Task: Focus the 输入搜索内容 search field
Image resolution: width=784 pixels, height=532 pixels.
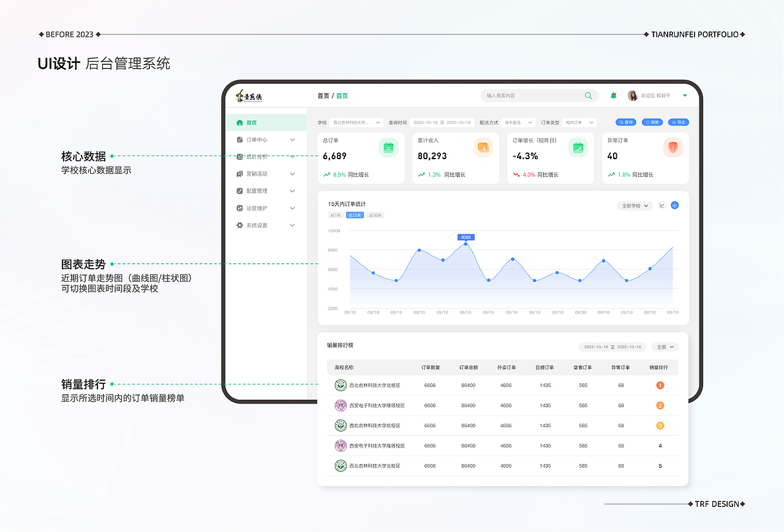Action: (540, 96)
